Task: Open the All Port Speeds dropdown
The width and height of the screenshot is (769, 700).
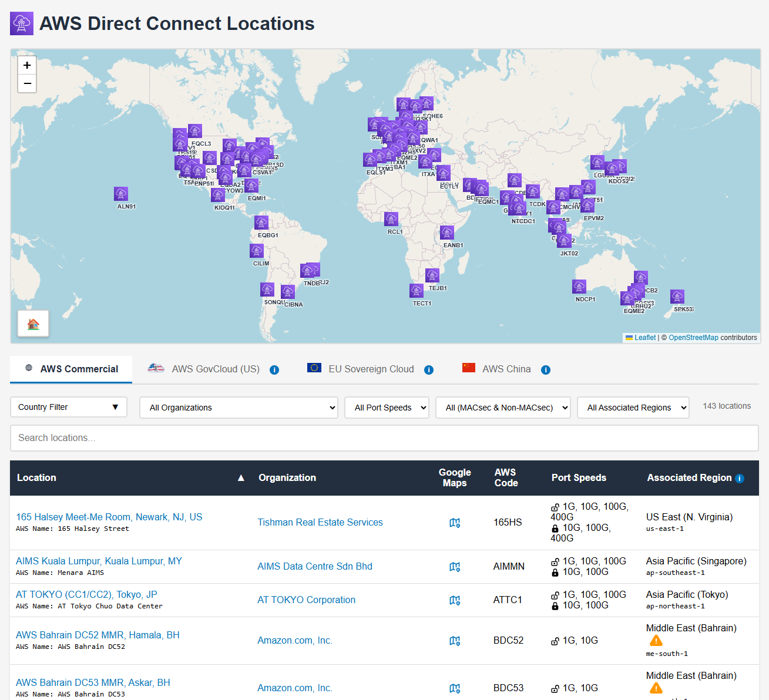Action: tap(387, 408)
